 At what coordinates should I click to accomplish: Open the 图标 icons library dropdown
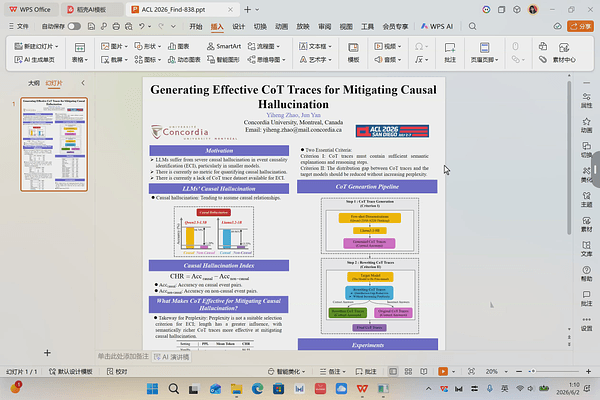coord(147,60)
